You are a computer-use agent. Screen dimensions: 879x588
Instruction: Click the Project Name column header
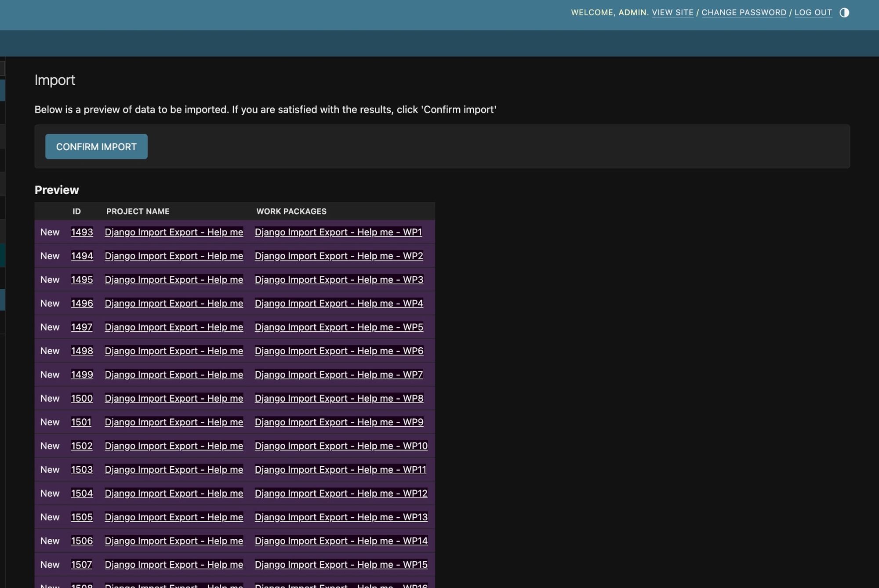(x=138, y=211)
